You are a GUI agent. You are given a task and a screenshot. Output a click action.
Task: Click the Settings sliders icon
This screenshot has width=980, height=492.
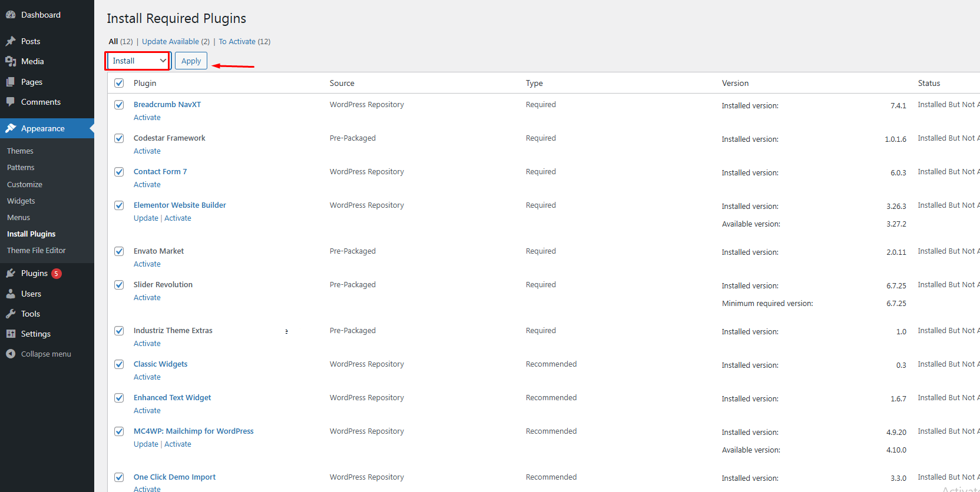11,334
